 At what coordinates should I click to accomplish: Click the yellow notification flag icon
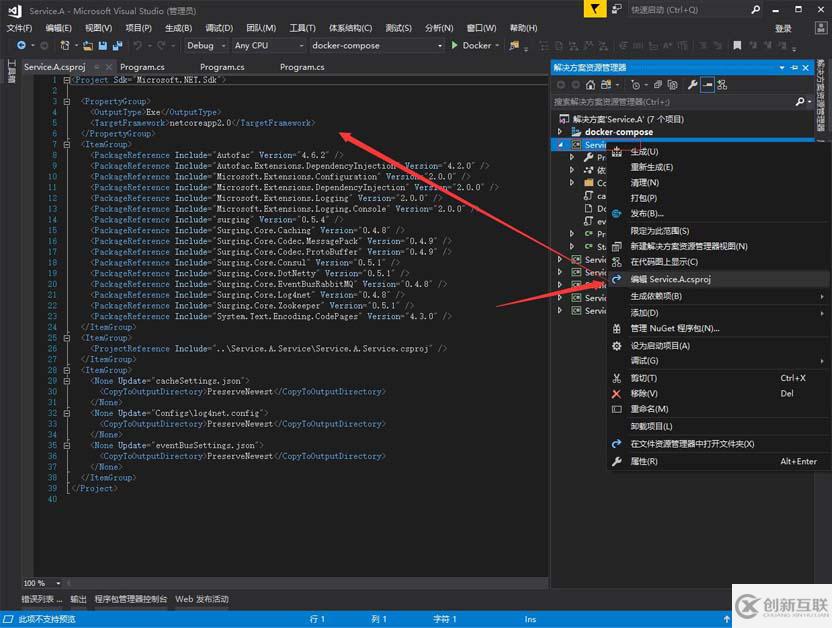point(595,9)
